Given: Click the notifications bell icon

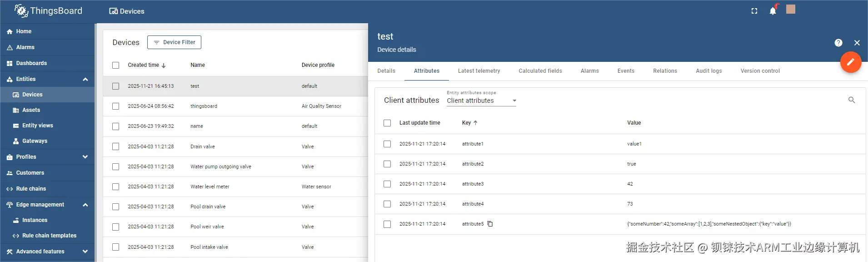Looking at the screenshot, I should point(773,11).
